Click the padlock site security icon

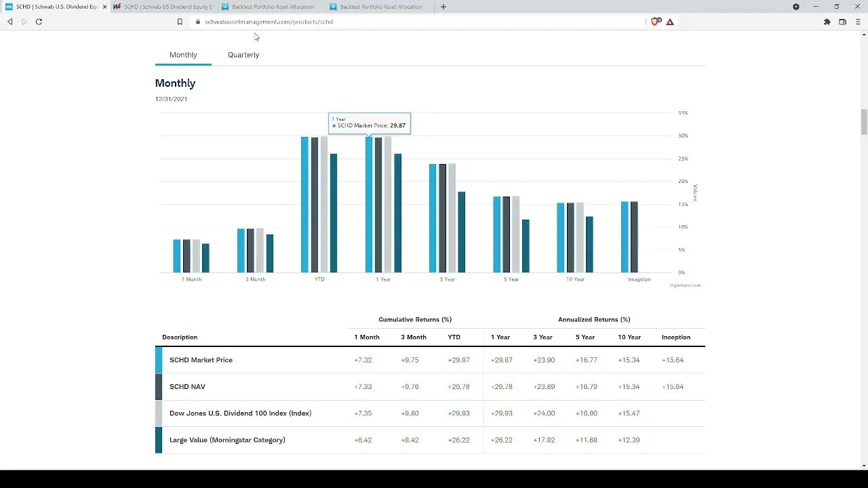pos(198,22)
